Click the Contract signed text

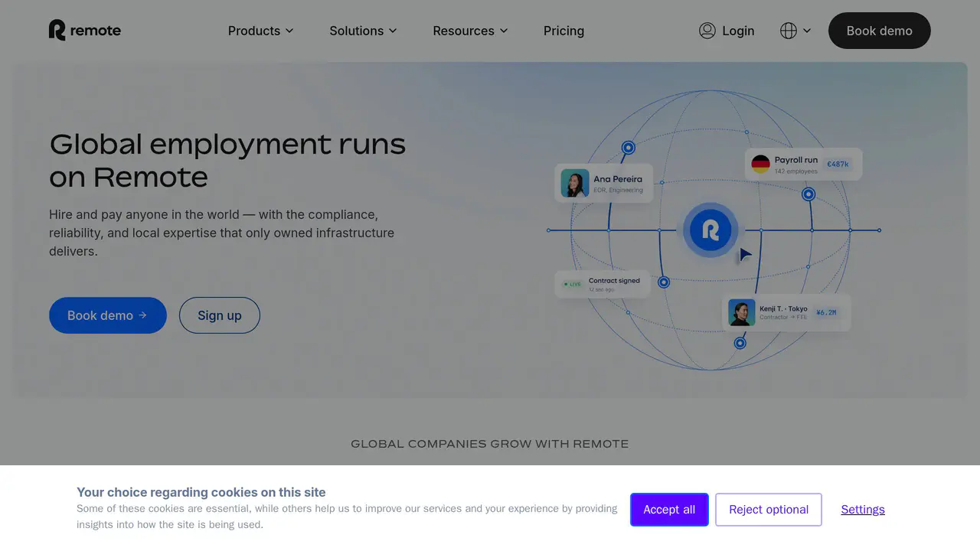(x=614, y=281)
